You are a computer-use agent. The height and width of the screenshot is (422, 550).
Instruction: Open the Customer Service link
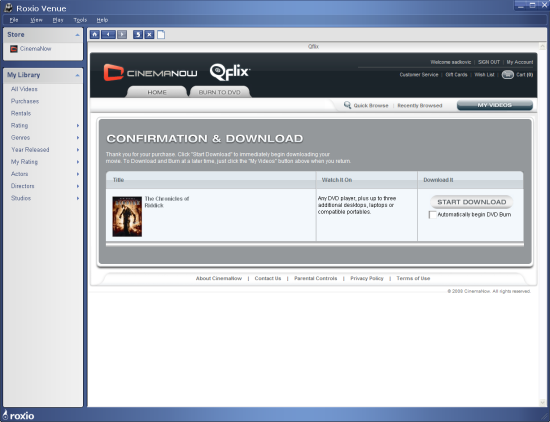click(x=419, y=75)
